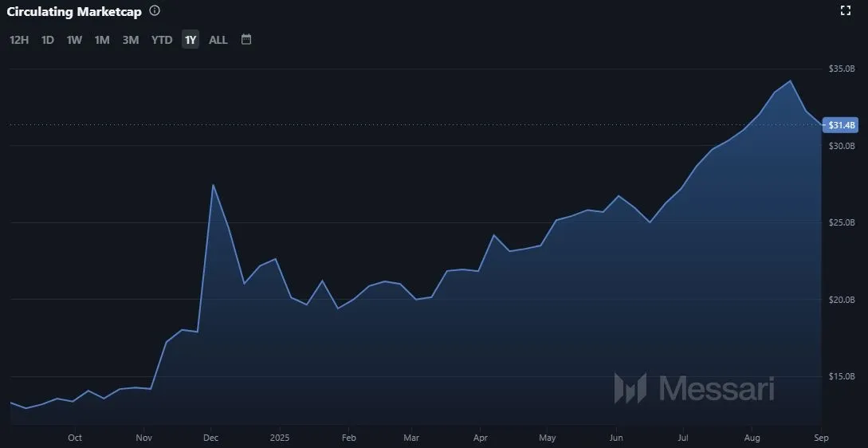Choose the 3M time range
Screen dimensions: 868x448
[x=131, y=40]
